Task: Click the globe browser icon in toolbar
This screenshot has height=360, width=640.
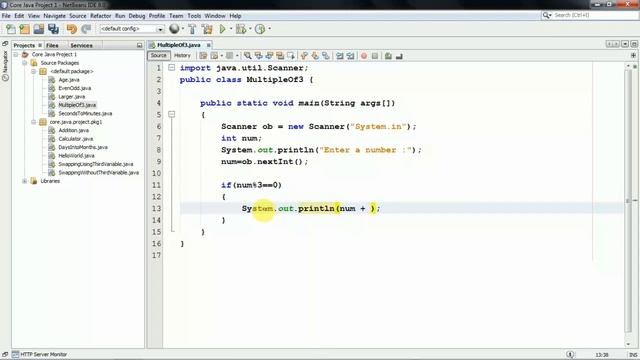Action: [174, 29]
